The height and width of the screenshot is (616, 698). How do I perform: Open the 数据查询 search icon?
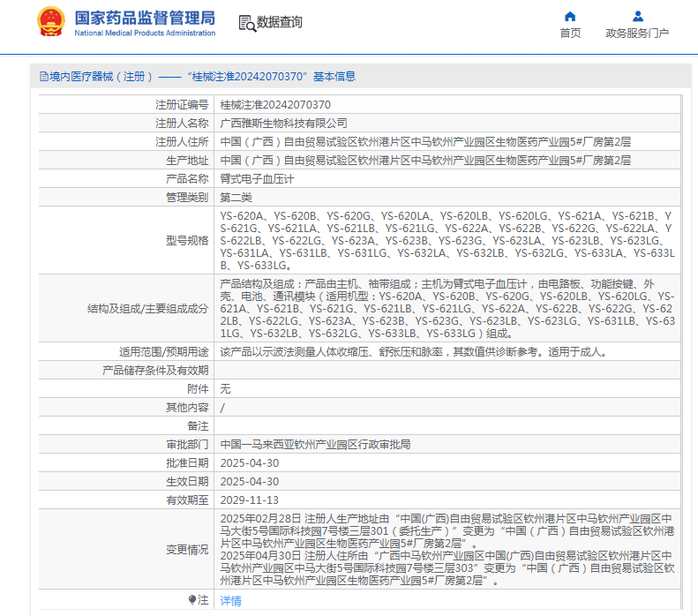pos(247,23)
